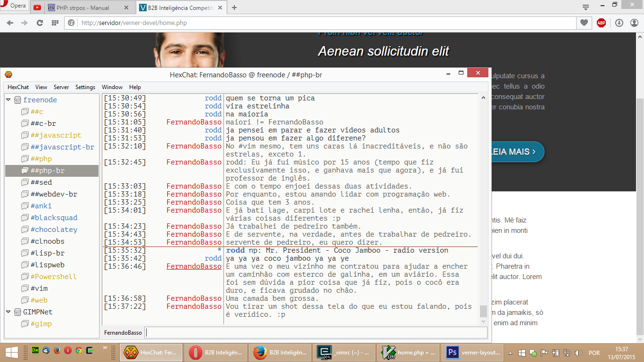Go forward in Opera browser
Viewport: 644px width, 362px height.
tap(25, 23)
